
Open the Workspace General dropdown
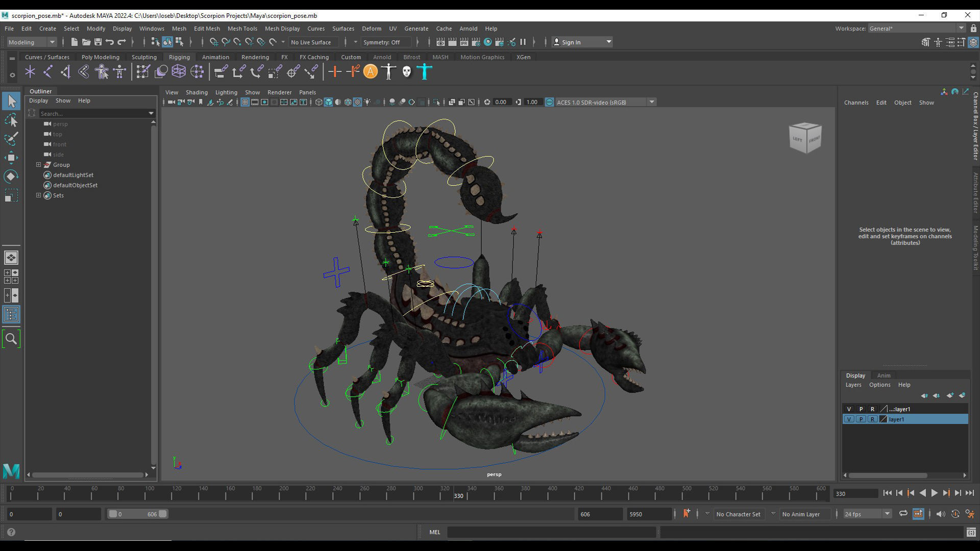[x=917, y=28]
